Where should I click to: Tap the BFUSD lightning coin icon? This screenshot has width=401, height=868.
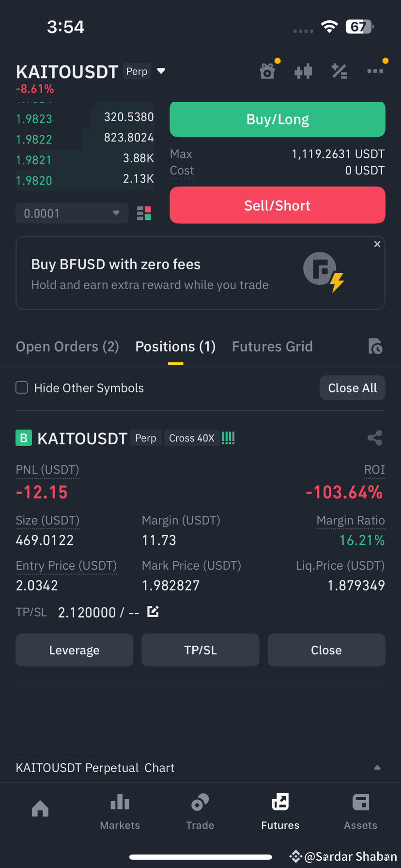[x=324, y=272]
